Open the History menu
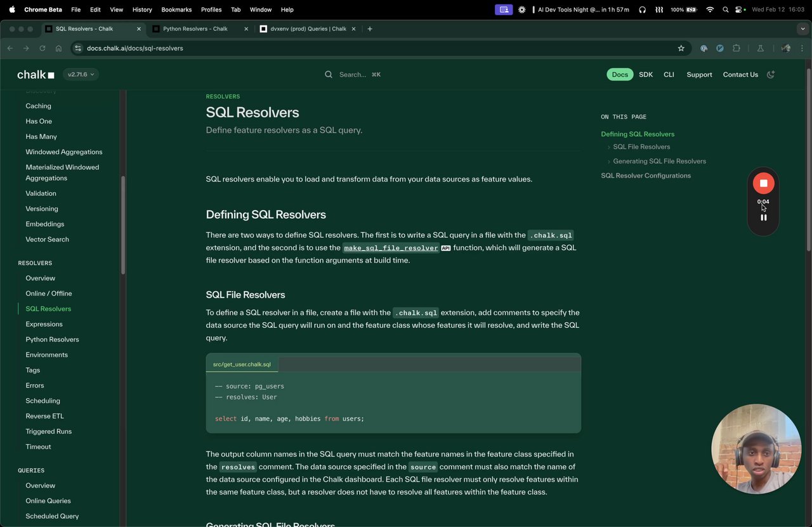Screen dimensions: 812x527 pyautogui.click(x=142, y=10)
